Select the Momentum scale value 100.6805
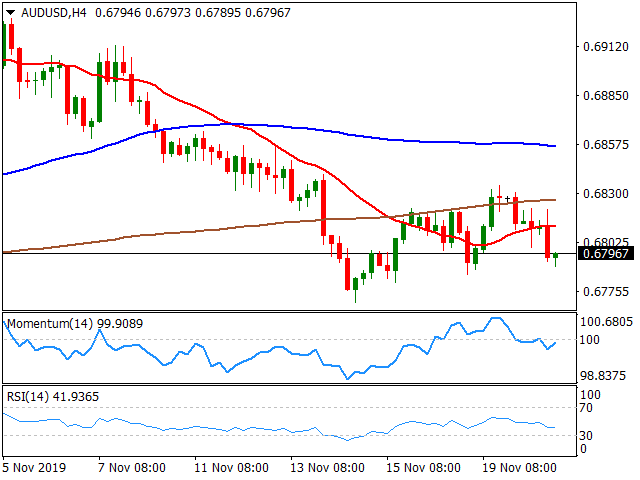 [x=606, y=322]
